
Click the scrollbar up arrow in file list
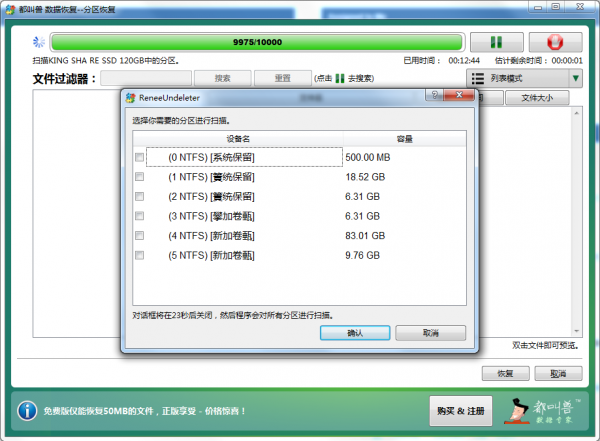(576, 113)
